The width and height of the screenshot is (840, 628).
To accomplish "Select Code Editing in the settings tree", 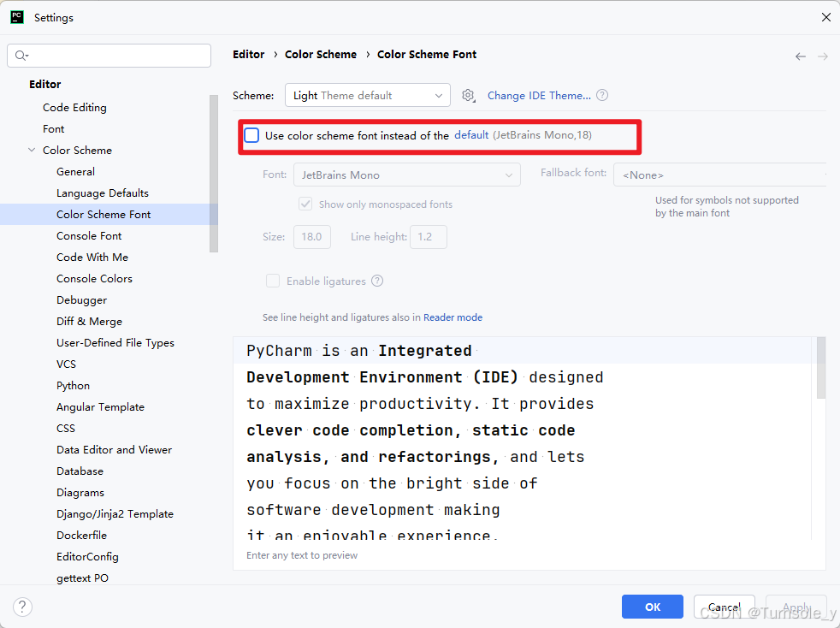I will point(74,107).
